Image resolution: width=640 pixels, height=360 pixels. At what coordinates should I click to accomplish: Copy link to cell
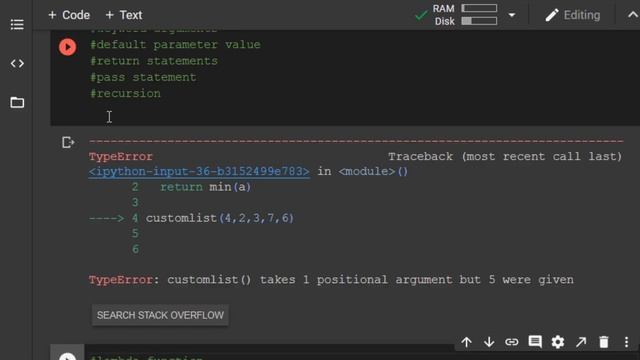coord(511,342)
